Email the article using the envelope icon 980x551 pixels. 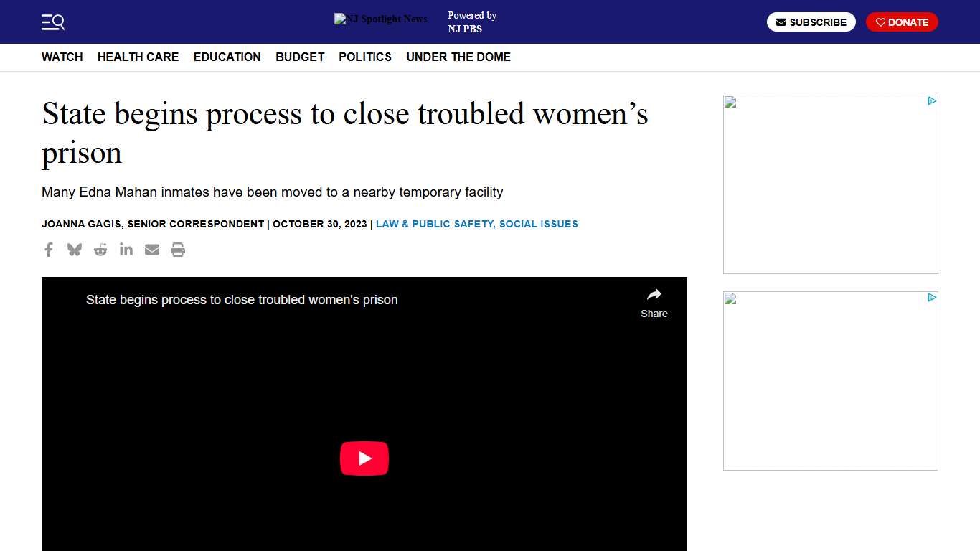pos(151,250)
